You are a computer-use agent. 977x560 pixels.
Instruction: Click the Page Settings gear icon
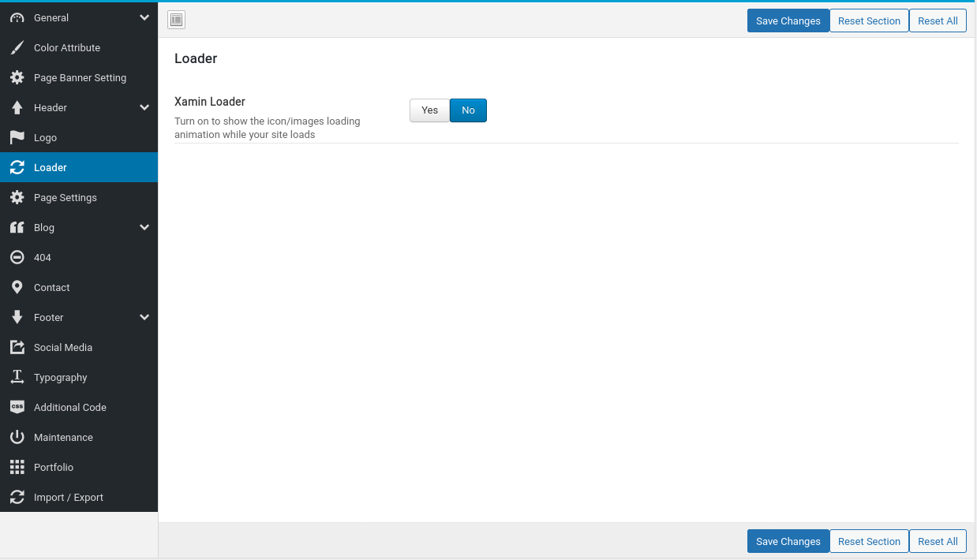(17, 197)
